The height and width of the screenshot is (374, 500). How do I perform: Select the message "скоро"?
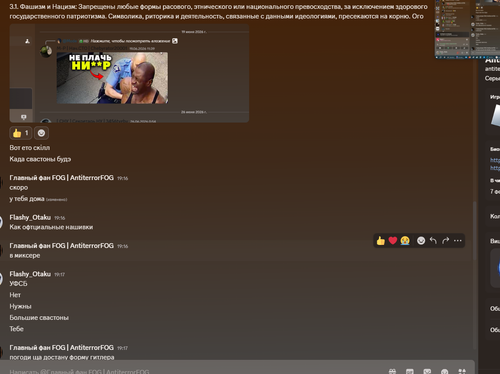click(19, 188)
